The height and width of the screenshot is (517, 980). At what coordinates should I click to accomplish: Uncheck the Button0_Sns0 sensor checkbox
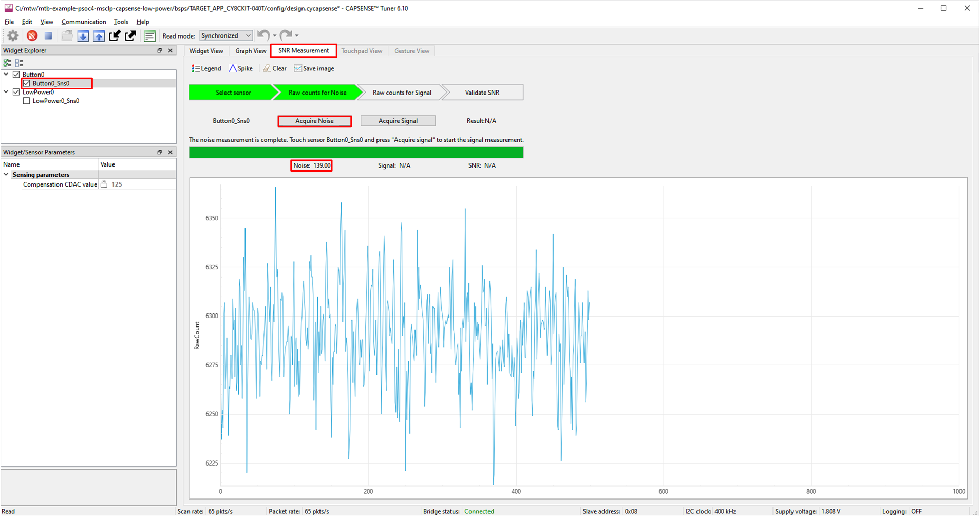point(27,83)
